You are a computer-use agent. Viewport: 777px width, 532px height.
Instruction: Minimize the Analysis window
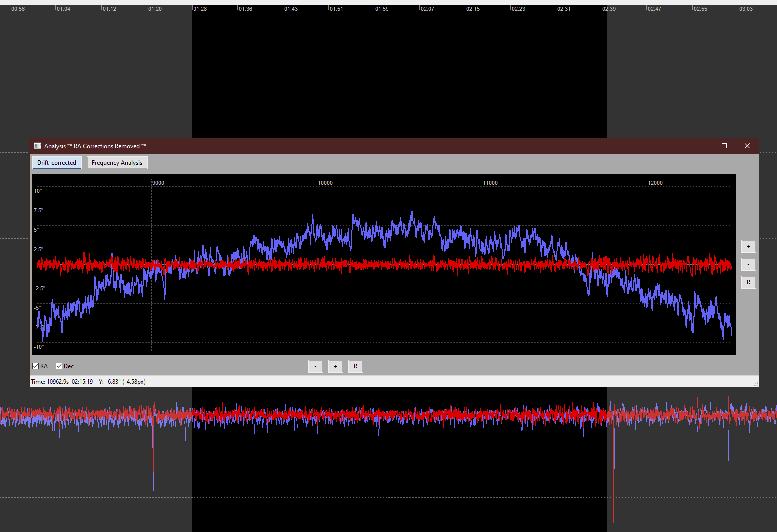point(702,146)
